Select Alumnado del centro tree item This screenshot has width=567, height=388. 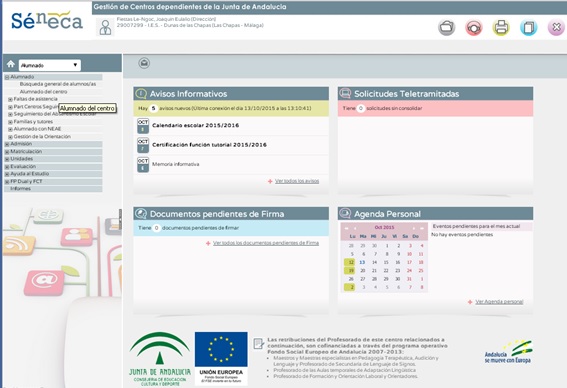point(43,92)
